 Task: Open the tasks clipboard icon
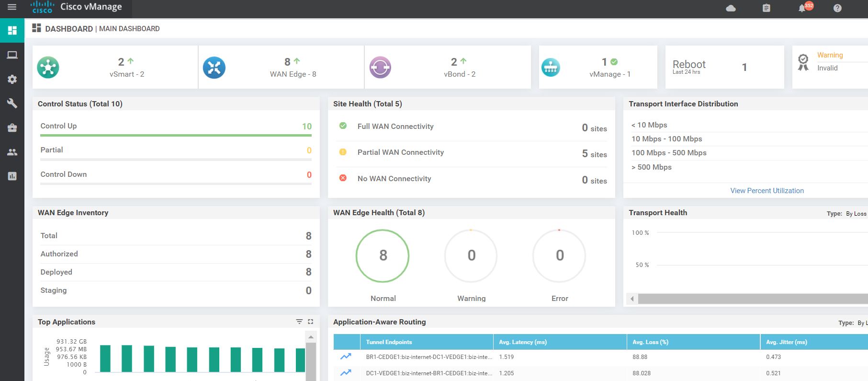(767, 8)
